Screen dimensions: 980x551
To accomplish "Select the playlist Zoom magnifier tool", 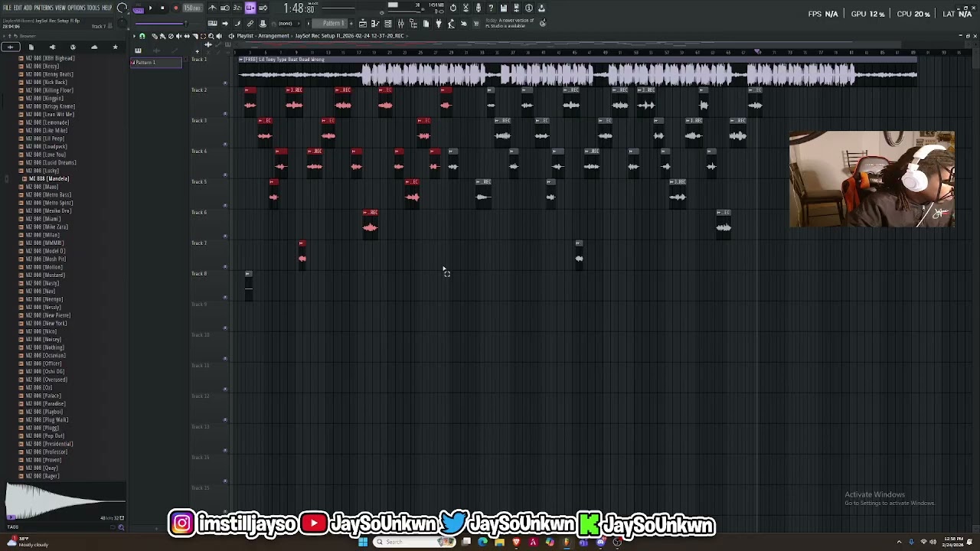I will [x=211, y=36].
